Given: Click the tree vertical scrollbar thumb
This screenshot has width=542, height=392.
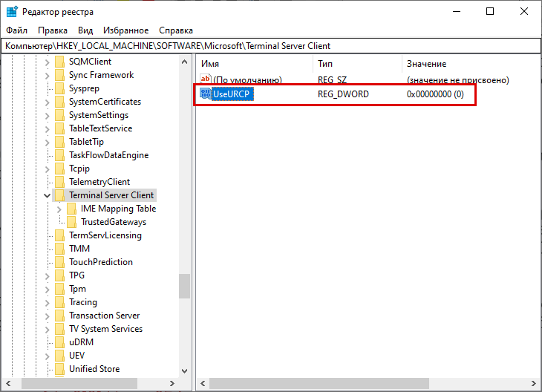Looking at the screenshot, I should pyautogui.click(x=185, y=286).
